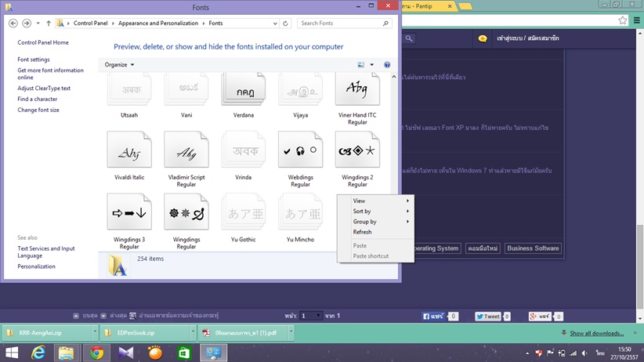Click the help question mark icon
Viewport: 644px width, 362px height.
[387, 65]
